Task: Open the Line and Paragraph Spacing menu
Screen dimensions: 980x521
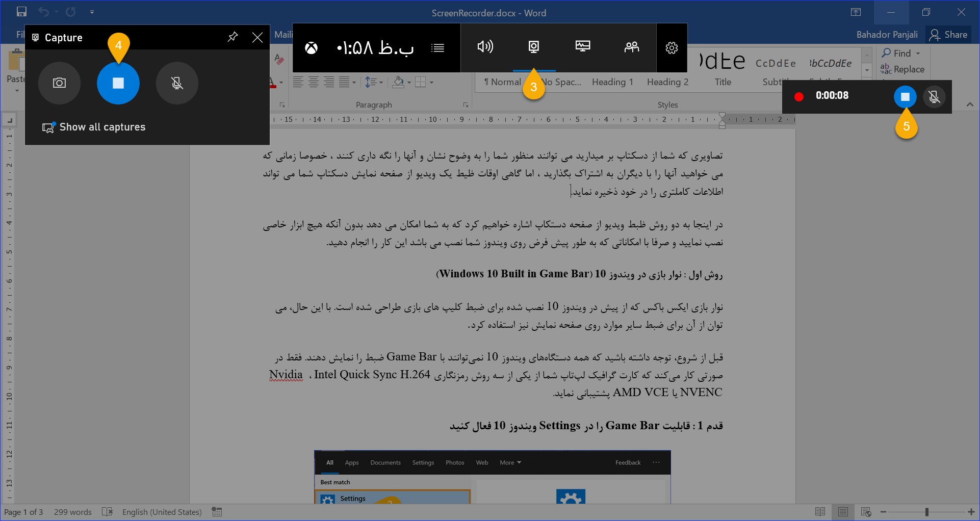Action: (x=374, y=82)
